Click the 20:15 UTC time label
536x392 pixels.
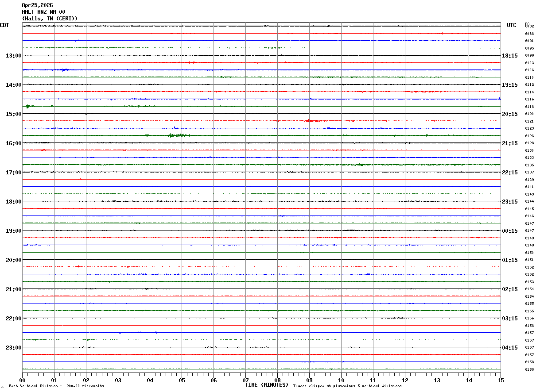[510, 114]
